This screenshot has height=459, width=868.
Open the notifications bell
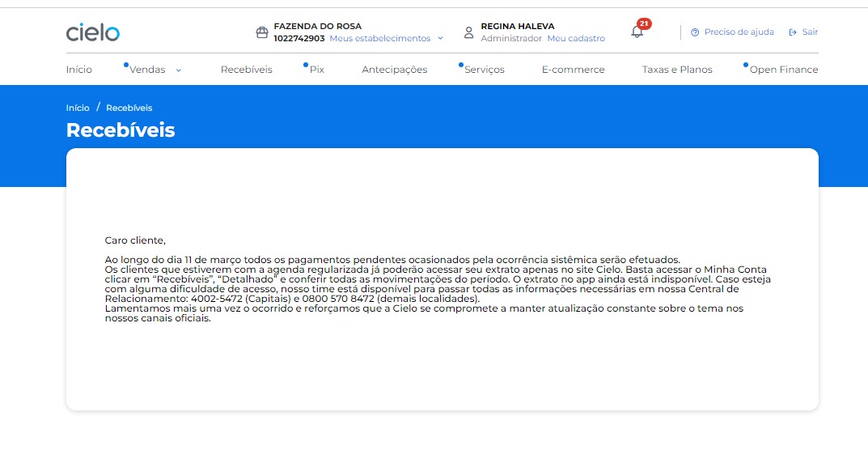(x=637, y=32)
